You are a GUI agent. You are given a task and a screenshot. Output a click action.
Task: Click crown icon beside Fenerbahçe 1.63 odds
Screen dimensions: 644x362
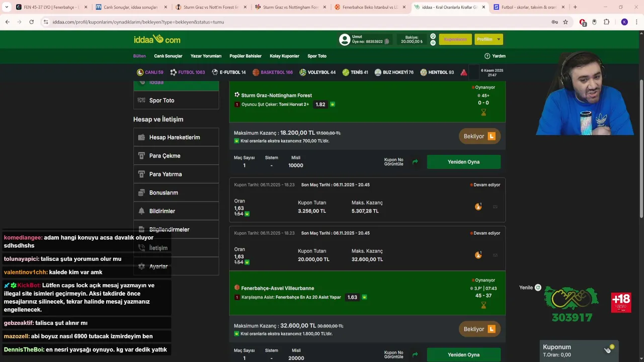tap(365, 297)
